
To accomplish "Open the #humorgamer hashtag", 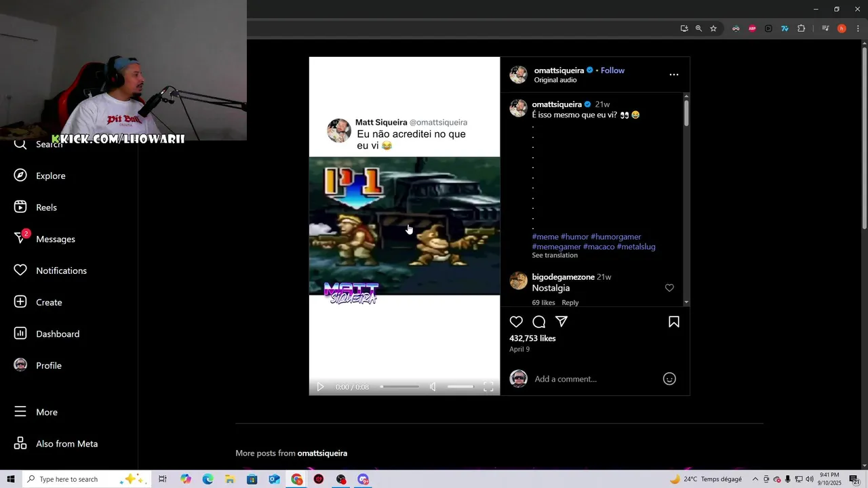I will click(x=616, y=237).
